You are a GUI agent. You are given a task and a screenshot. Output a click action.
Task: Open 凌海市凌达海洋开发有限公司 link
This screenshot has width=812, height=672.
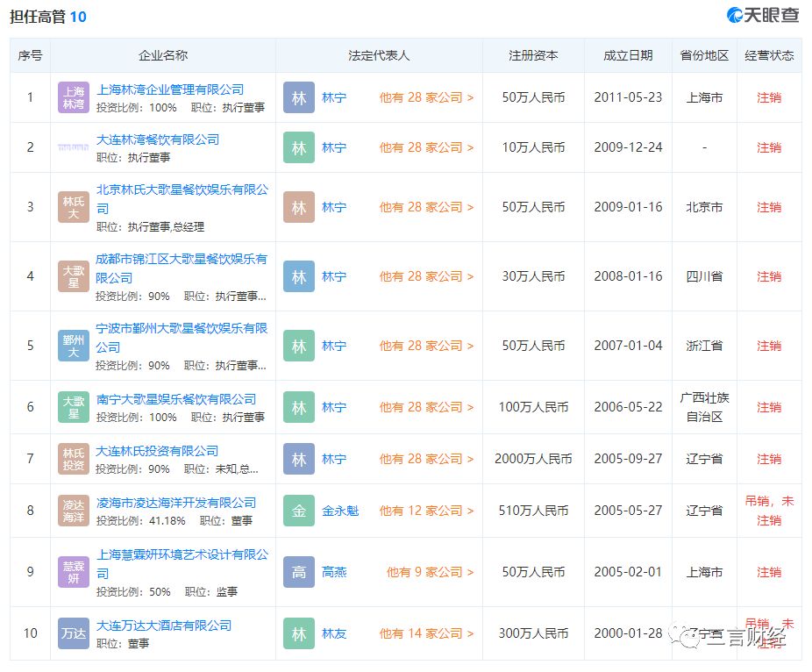176,503
